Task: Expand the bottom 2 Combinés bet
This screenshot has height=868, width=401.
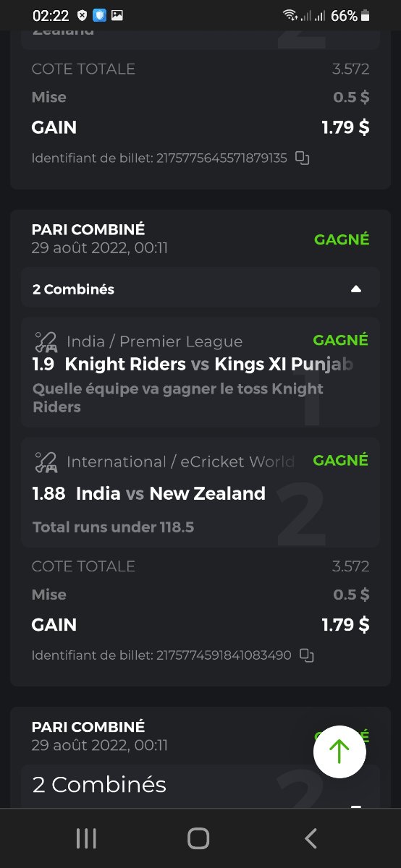Action: [200, 786]
